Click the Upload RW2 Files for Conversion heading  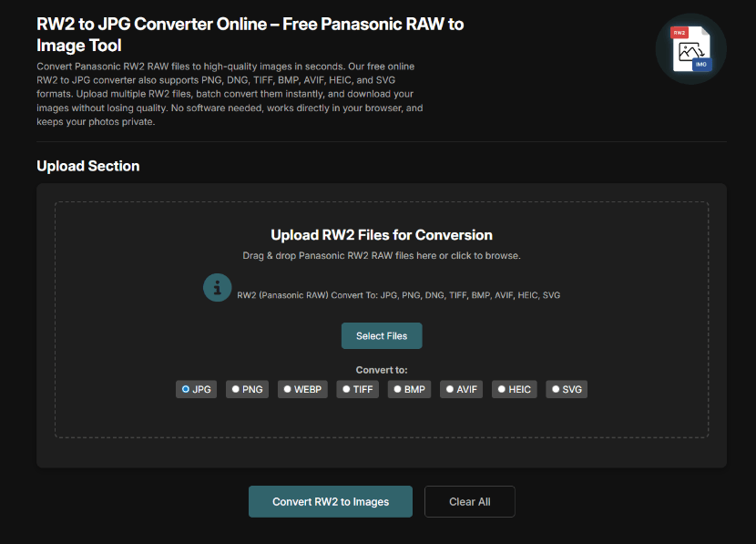382,235
